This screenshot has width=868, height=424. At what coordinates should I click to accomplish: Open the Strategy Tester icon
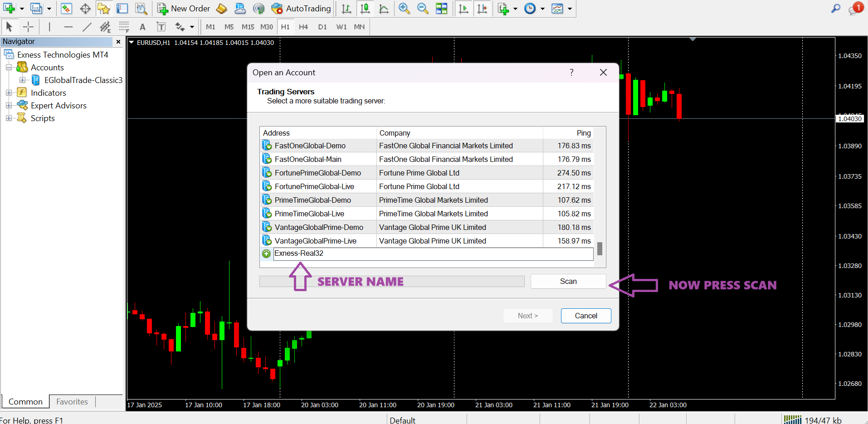point(141,8)
